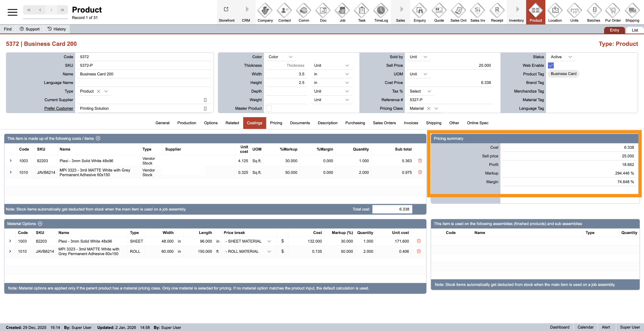Delete the Plexi 3mm cost row
The height and width of the screenshot is (331, 644).
(x=420, y=161)
